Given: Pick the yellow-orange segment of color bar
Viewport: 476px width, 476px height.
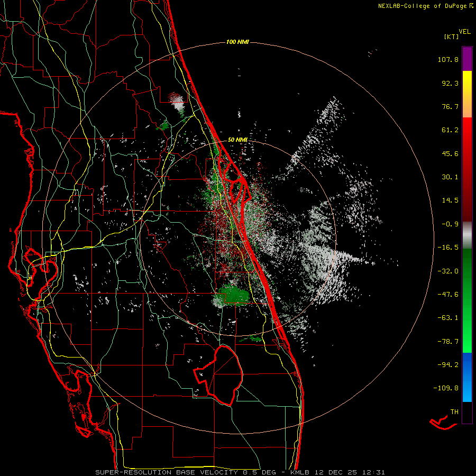Looking at the screenshot, I should [467, 94].
